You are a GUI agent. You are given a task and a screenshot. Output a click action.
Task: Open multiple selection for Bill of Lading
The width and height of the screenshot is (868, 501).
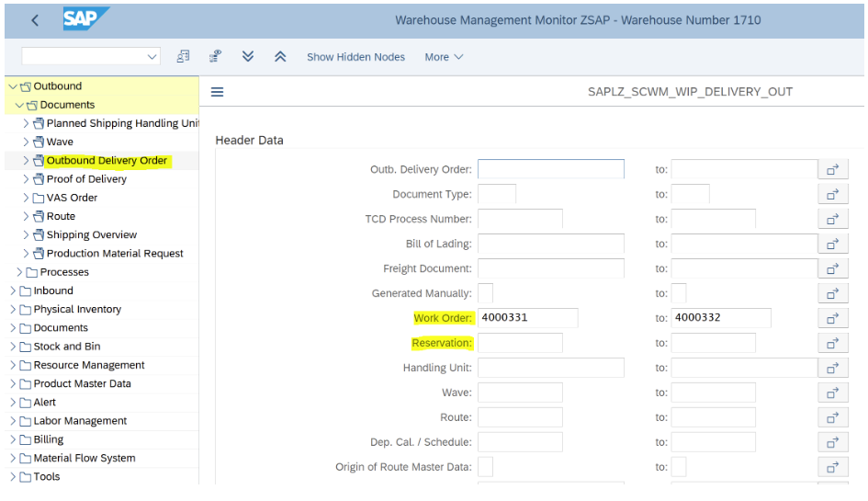833,244
